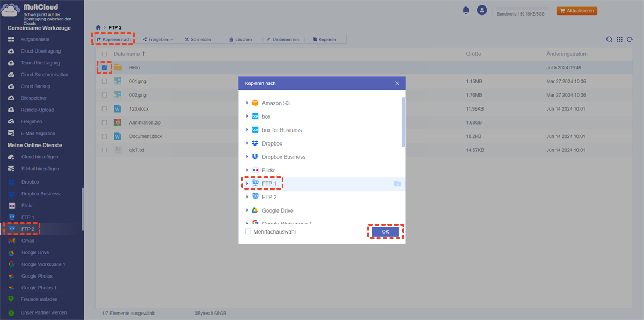Switch to grid view icon
Image resolution: width=644 pixels, height=320 pixels.
click(x=619, y=39)
